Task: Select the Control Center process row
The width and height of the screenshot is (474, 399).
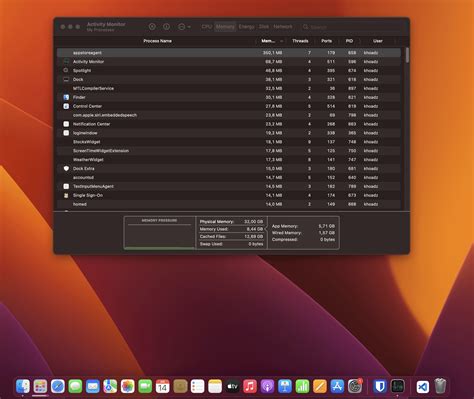Action: 229,106
